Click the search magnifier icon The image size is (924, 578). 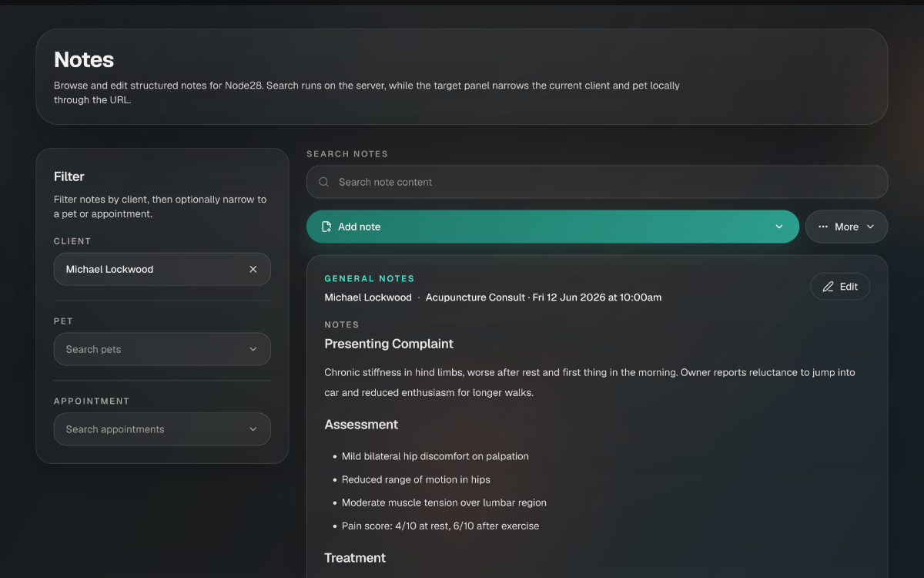[x=324, y=182]
